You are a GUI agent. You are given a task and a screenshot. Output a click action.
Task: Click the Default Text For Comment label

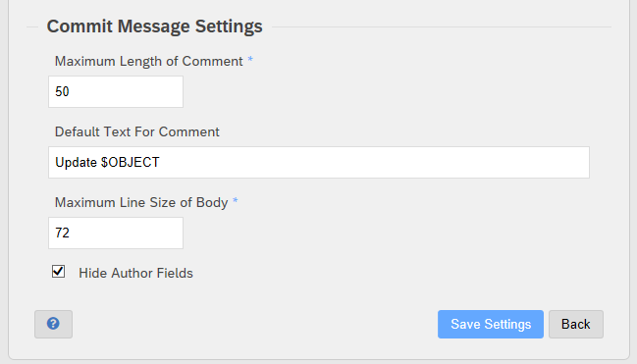(x=136, y=131)
